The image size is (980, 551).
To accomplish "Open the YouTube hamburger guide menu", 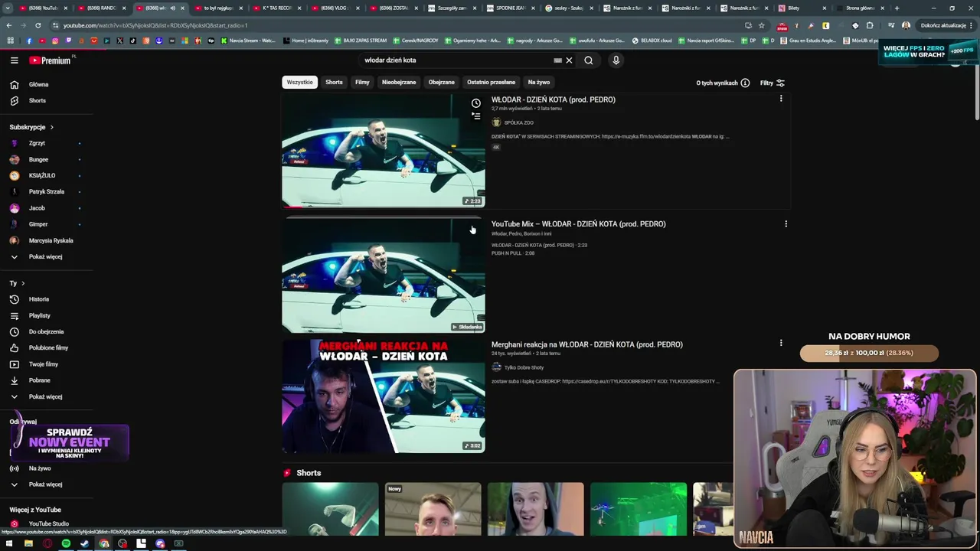I will point(14,60).
